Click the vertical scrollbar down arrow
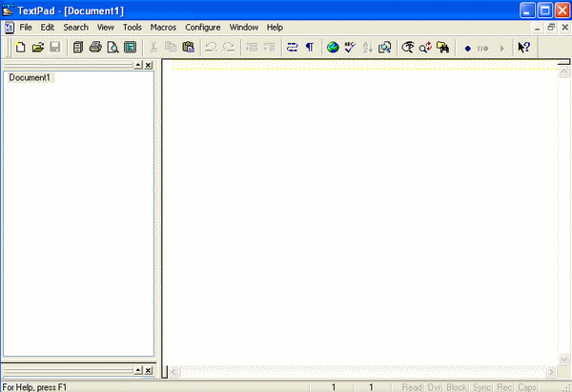Screen dimensions: 572x392 click(564, 358)
